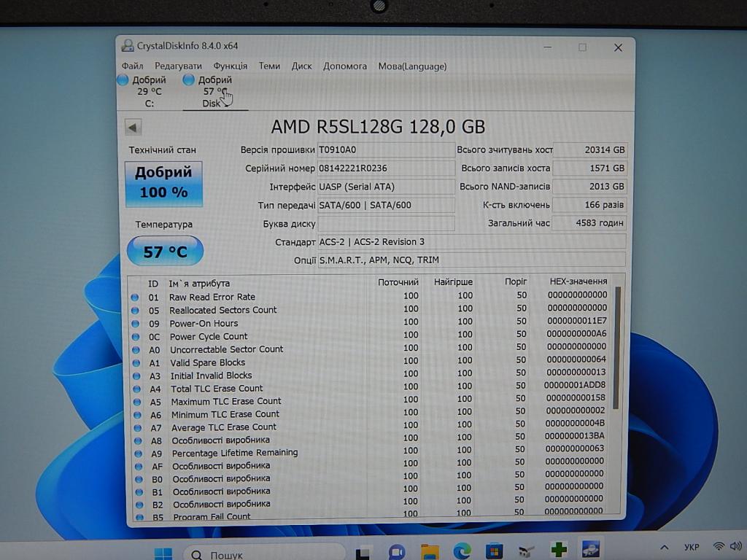Click the status dot for Percentage Lifetime Remaining

[x=139, y=454]
